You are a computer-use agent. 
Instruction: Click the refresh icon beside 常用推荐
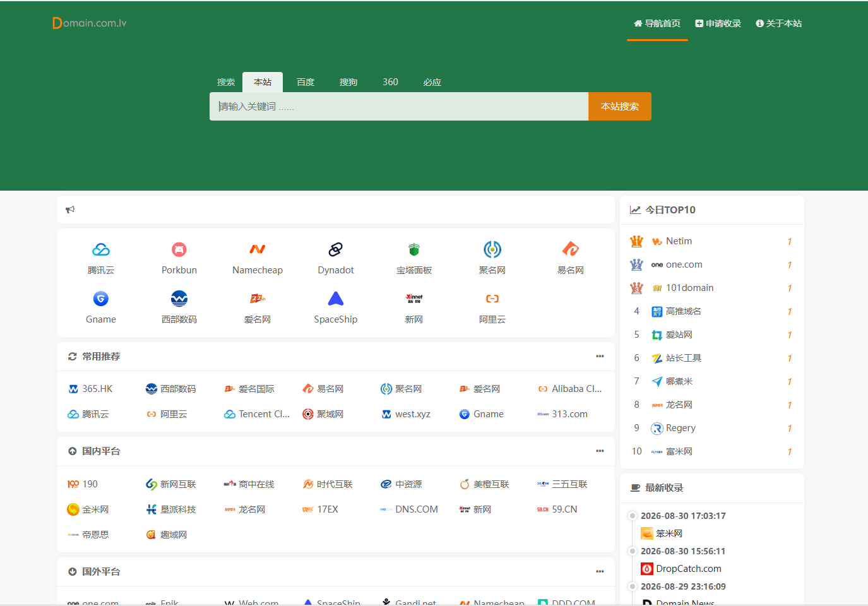click(73, 357)
